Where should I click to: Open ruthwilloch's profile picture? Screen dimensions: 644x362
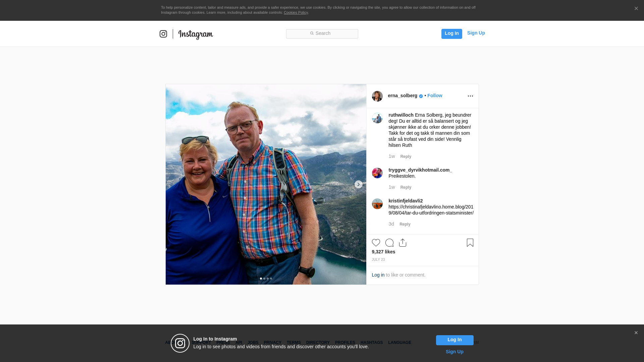coord(377,118)
